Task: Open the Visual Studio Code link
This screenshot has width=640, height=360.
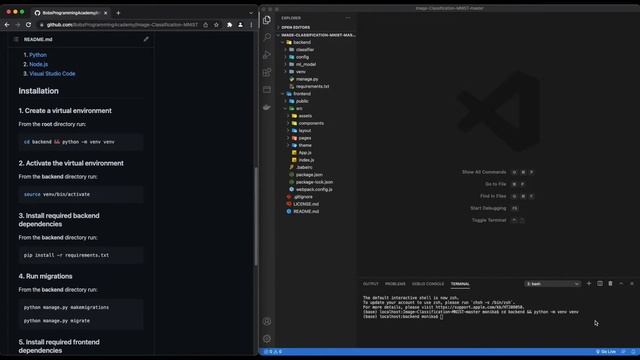Action: tap(52, 74)
